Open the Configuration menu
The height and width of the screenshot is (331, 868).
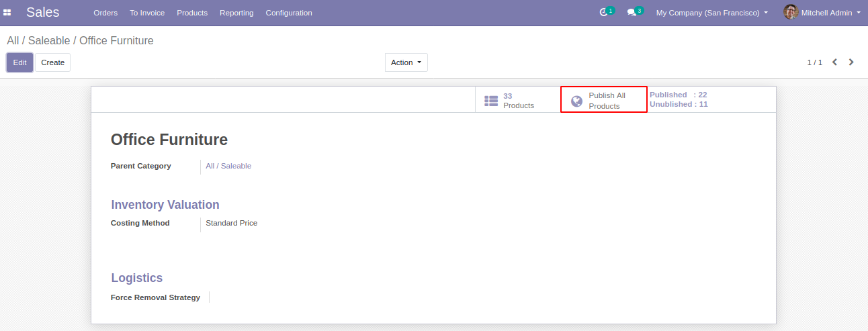pyautogui.click(x=289, y=13)
